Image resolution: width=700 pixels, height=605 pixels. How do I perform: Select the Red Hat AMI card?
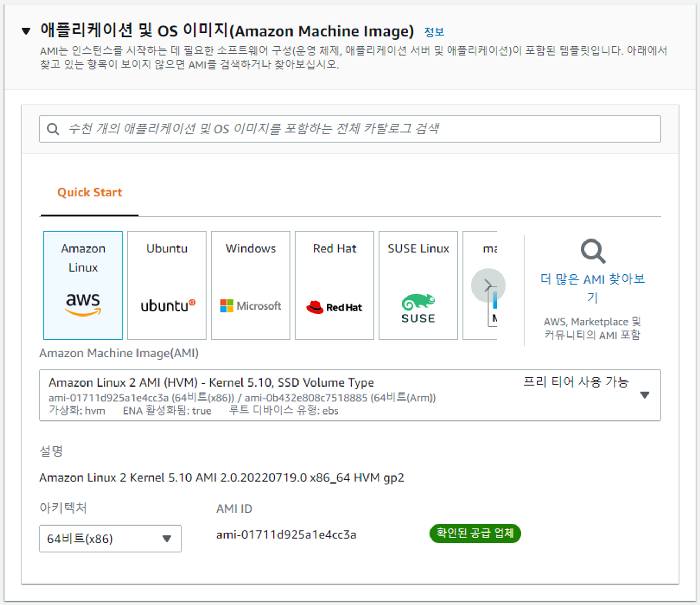[x=335, y=285]
